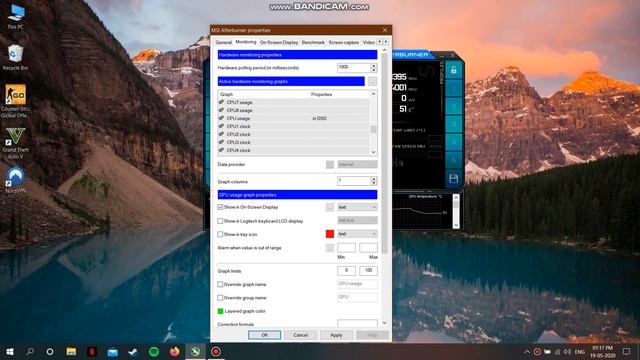The image size is (640, 360).
Task: Click the alarm Min value field
Action: [347, 248]
